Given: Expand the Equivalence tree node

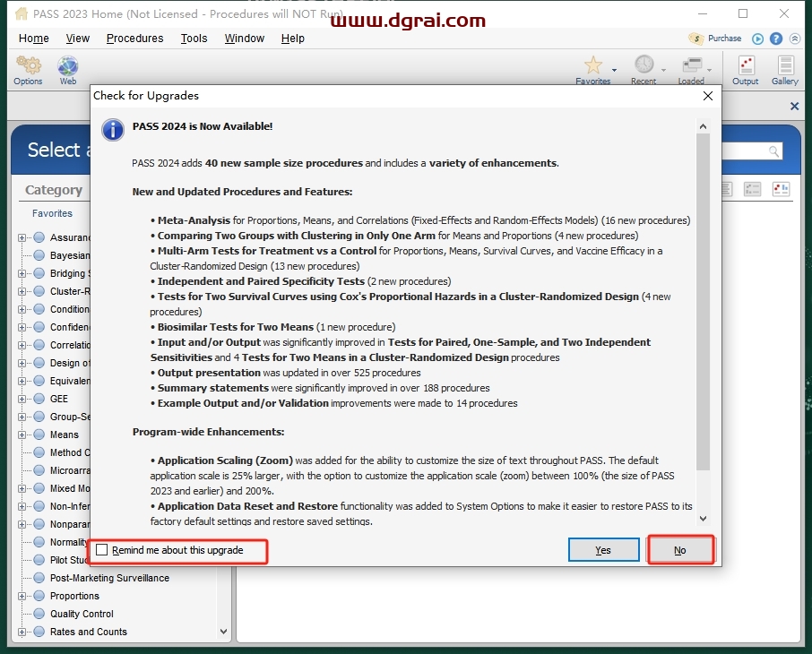Looking at the screenshot, I should [x=22, y=381].
